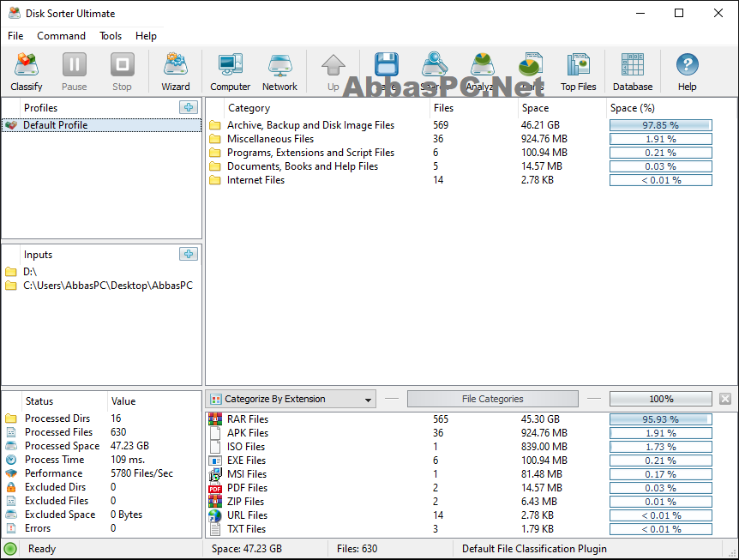This screenshot has width=739, height=560.
Task: Open the Wizard tool
Action: pyautogui.click(x=176, y=72)
